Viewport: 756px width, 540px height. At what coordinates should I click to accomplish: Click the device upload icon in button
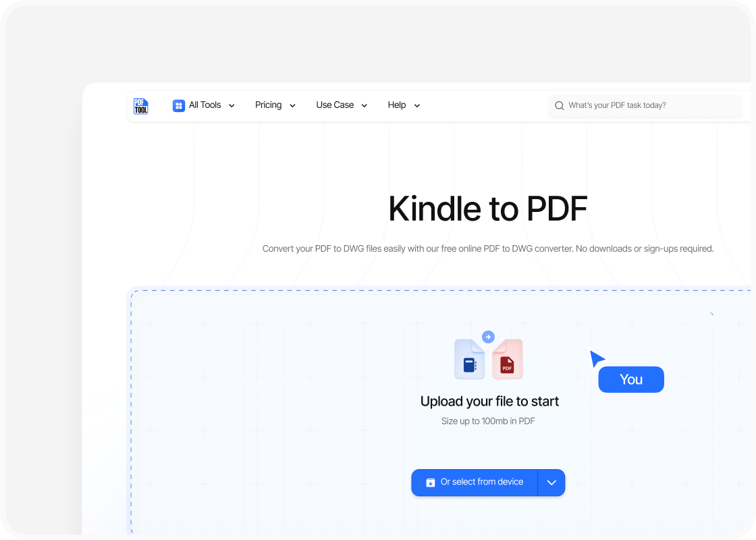click(x=431, y=483)
